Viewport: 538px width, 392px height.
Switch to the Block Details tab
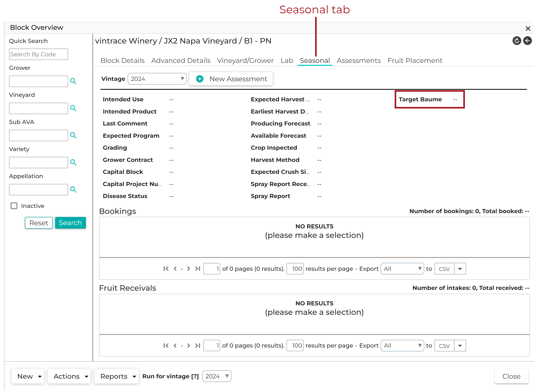tap(123, 61)
